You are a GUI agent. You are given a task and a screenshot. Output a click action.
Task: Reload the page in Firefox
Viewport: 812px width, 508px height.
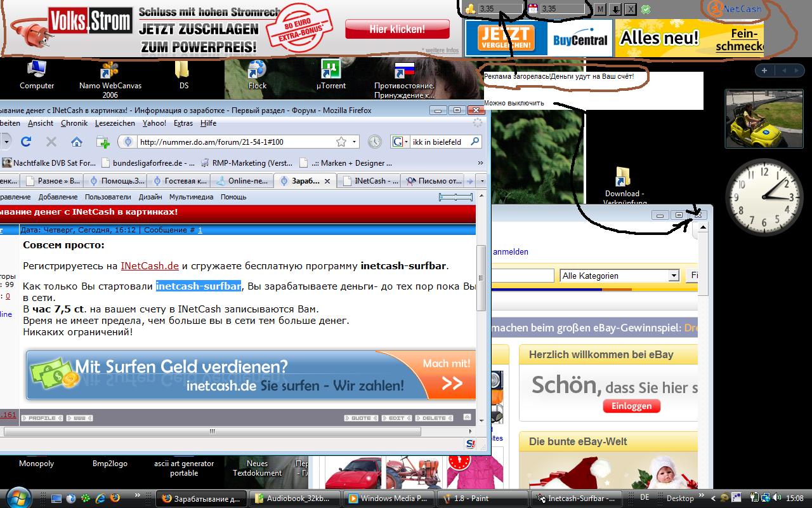(x=26, y=142)
